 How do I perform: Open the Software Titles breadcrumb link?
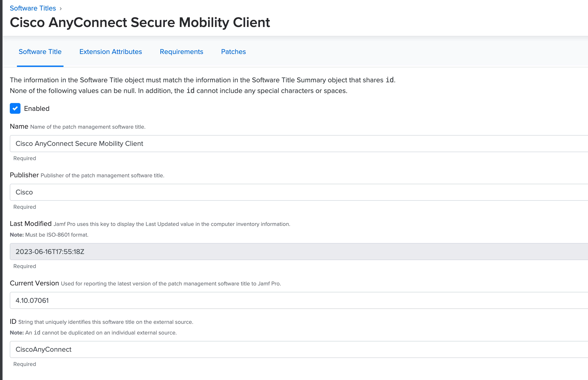pyautogui.click(x=33, y=8)
